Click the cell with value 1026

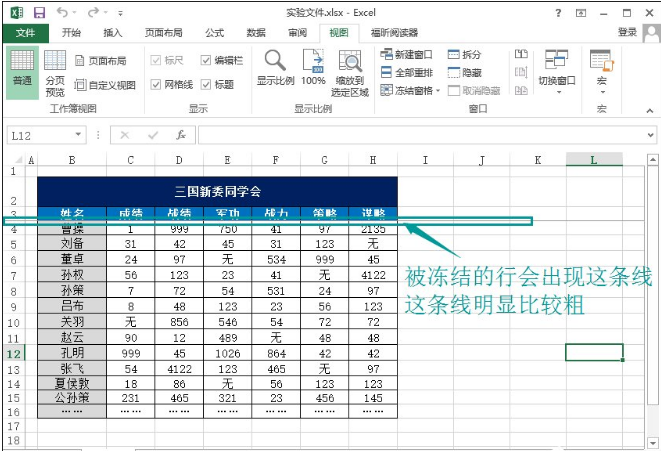coord(228,353)
